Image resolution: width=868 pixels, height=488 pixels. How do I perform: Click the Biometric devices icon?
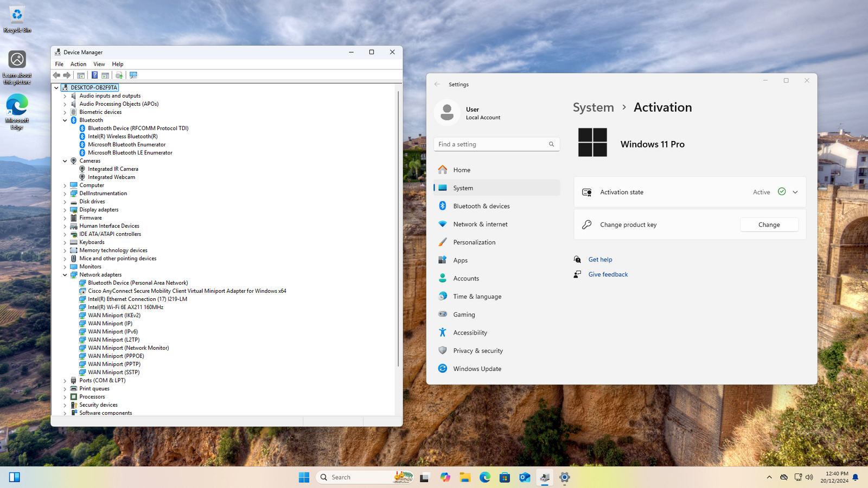point(74,112)
